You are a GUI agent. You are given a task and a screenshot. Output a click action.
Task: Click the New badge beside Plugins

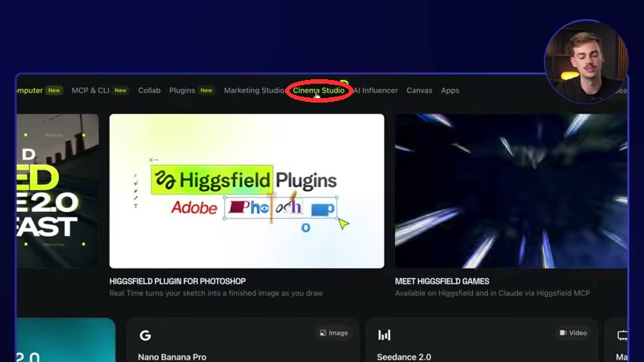[206, 90]
